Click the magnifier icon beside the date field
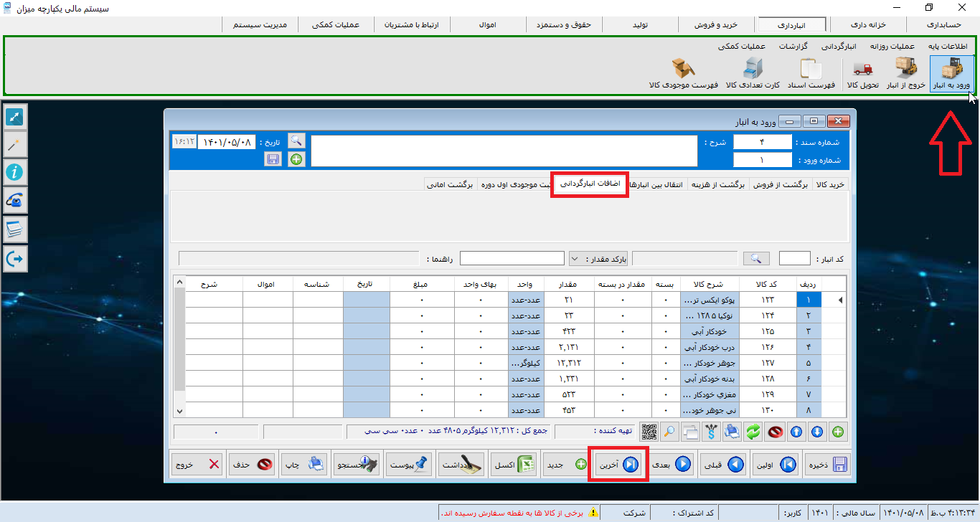 click(x=296, y=141)
